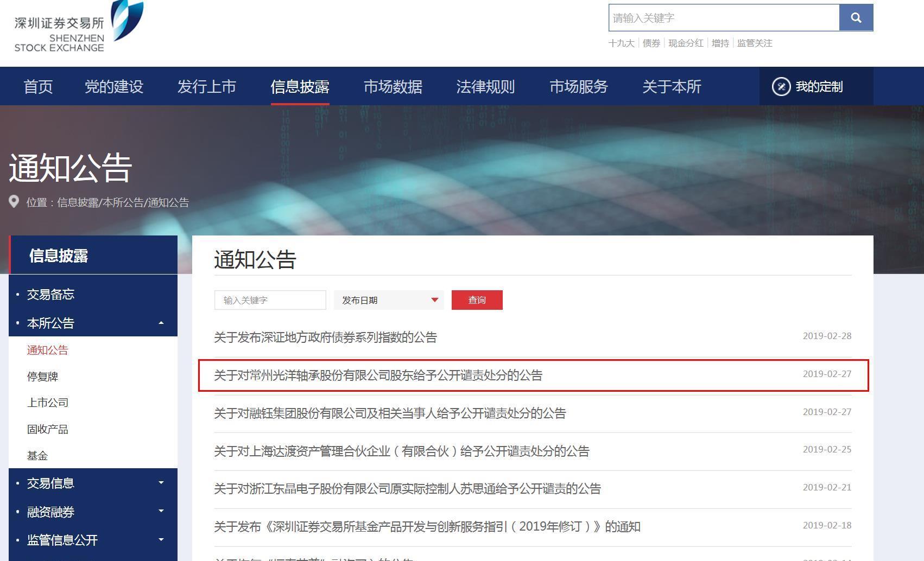
Task: Open 市场服务 navigation item
Action: [579, 87]
